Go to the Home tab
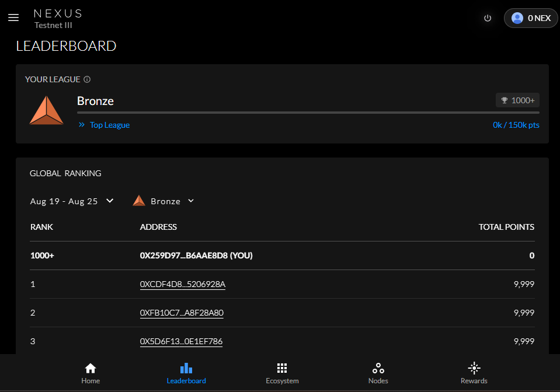Image resolution: width=560 pixels, height=392 pixels. pos(91,373)
